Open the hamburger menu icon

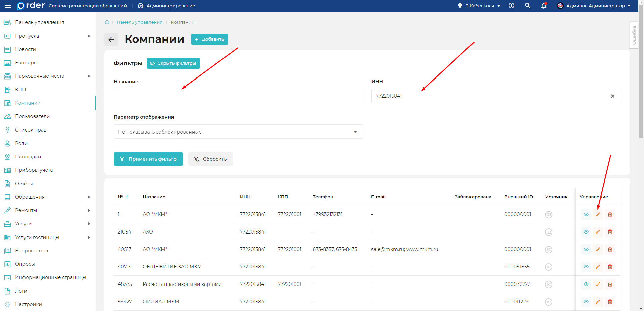(x=7, y=6)
